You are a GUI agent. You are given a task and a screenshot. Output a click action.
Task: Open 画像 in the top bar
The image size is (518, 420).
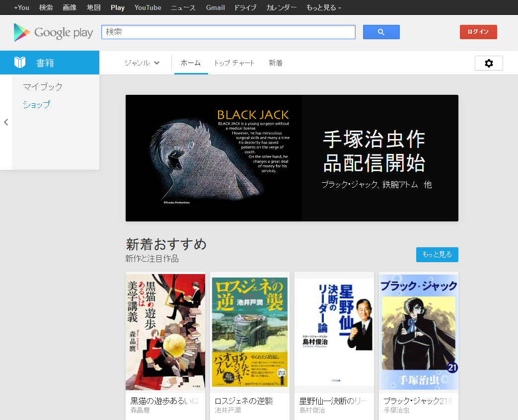(70, 7)
